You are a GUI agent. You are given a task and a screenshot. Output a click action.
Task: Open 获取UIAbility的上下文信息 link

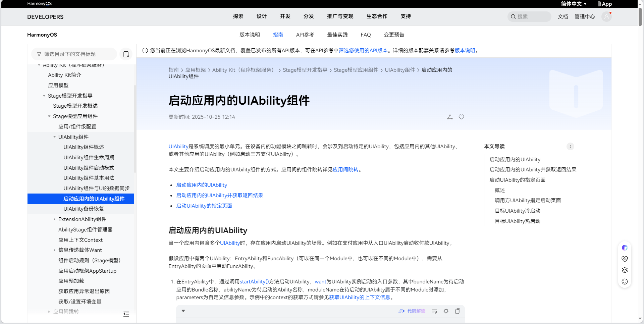pyautogui.click(x=360, y=298)
